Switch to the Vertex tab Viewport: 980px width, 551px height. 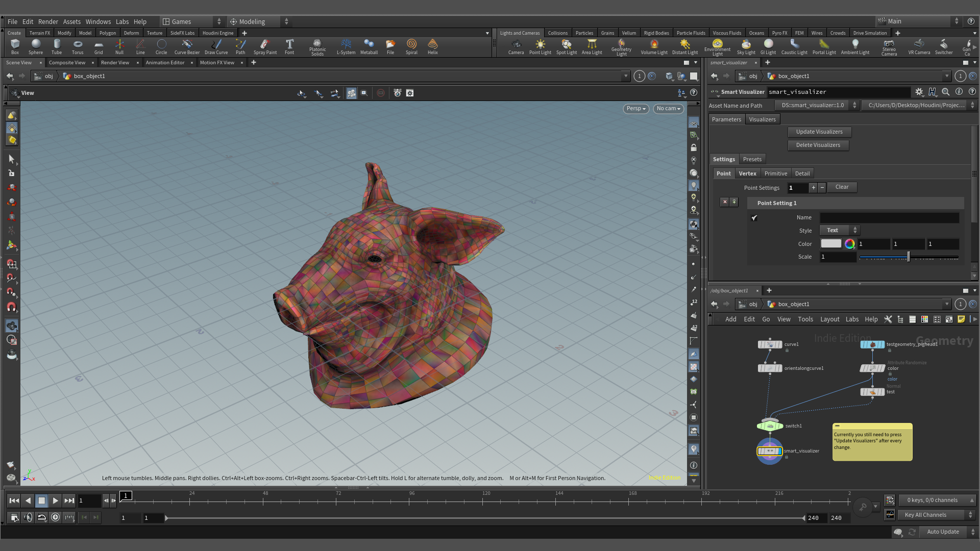click(747, 173)
